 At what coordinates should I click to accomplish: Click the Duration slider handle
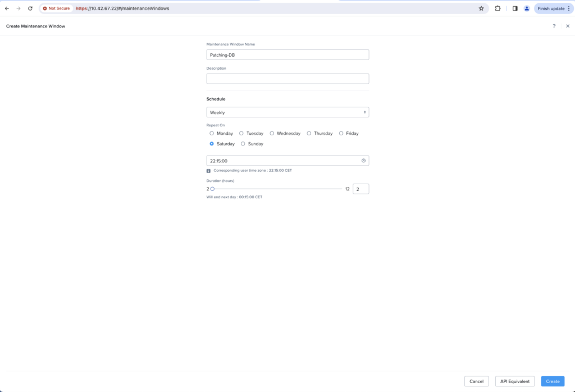tap(212, 189)
